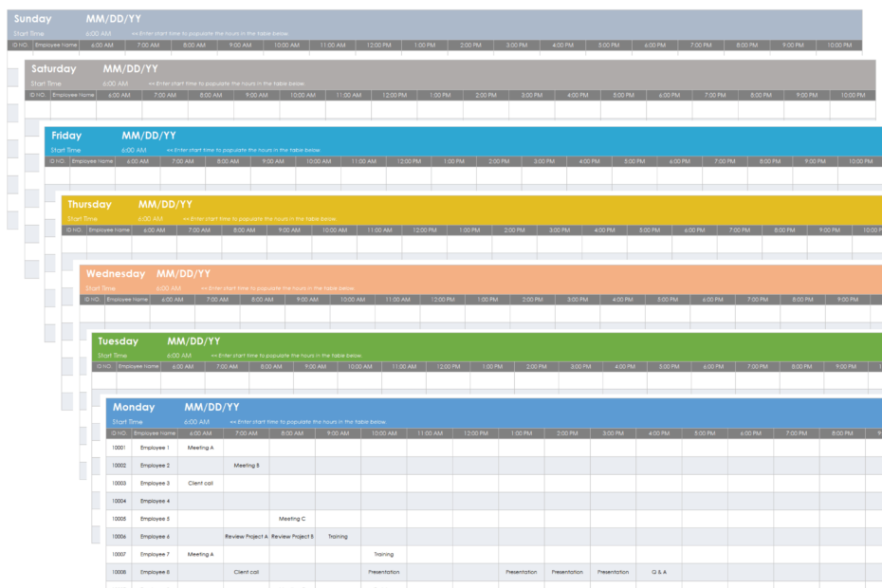The image size is (882, 588).
Task: Select the Friday sheet title
Action: pyautogui.click(x=66, y=136)
